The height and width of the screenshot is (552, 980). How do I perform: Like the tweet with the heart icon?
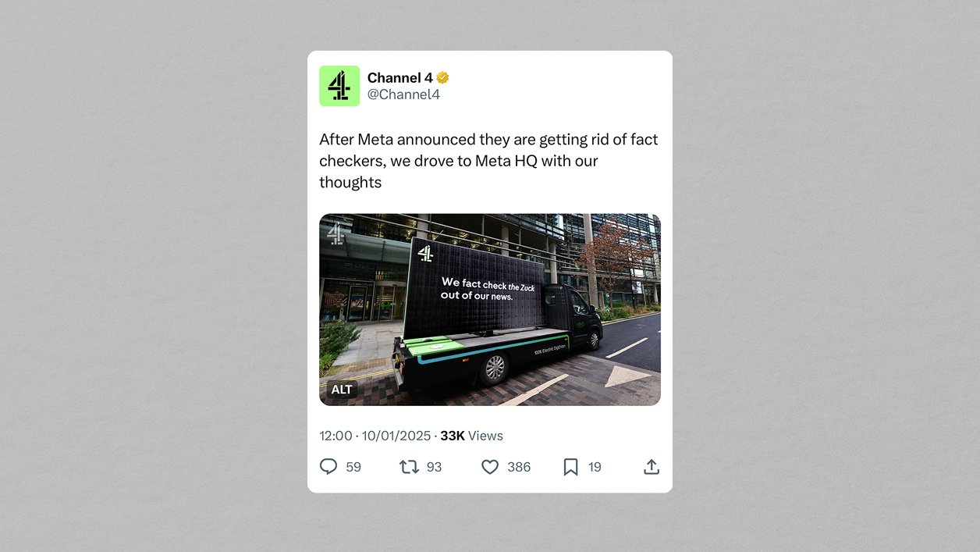[490, 467]
